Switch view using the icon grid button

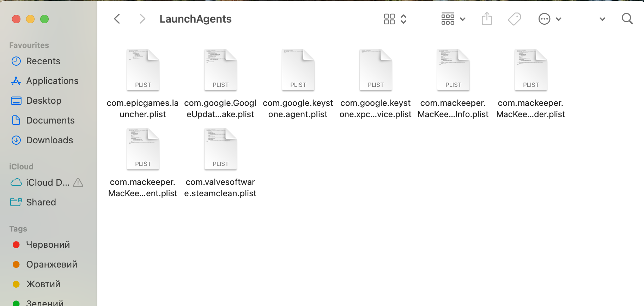tap(389, 19)
